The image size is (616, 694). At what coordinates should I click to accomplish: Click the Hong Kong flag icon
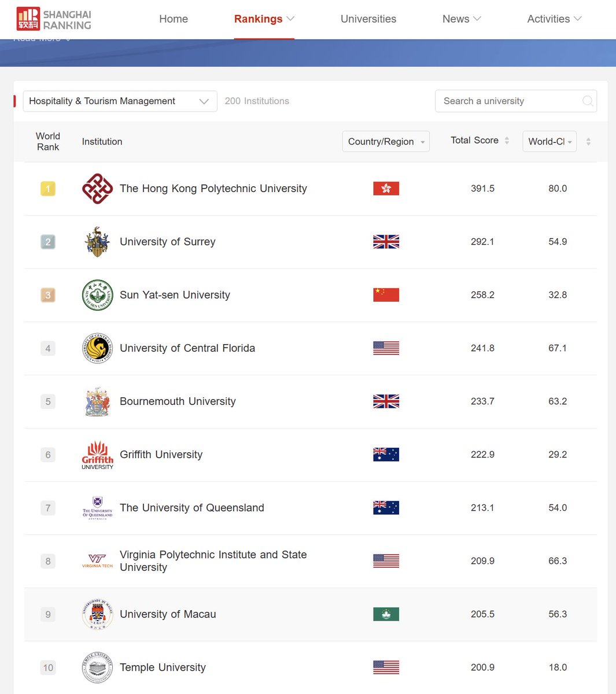coord(386,189)
